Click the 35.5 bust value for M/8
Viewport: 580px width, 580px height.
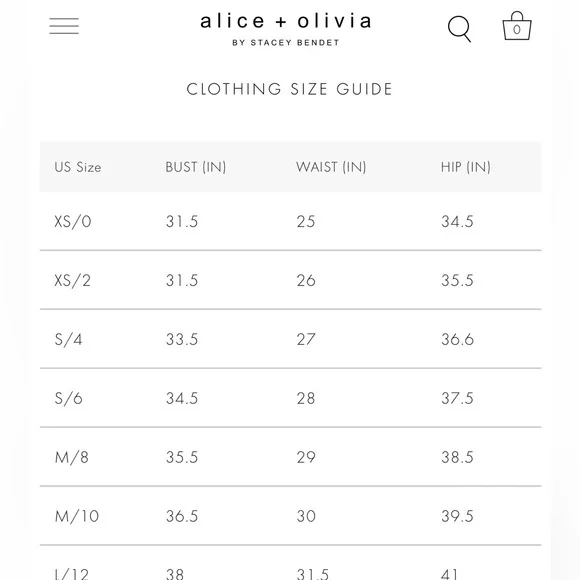point(182,458)
